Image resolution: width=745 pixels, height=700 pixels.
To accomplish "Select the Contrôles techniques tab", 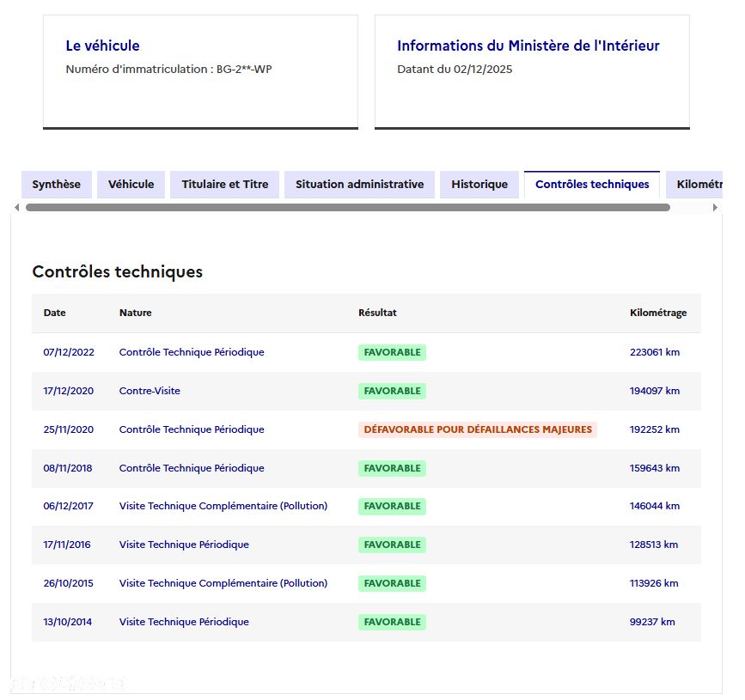I will pyautogui.click(x=592, y=185).
